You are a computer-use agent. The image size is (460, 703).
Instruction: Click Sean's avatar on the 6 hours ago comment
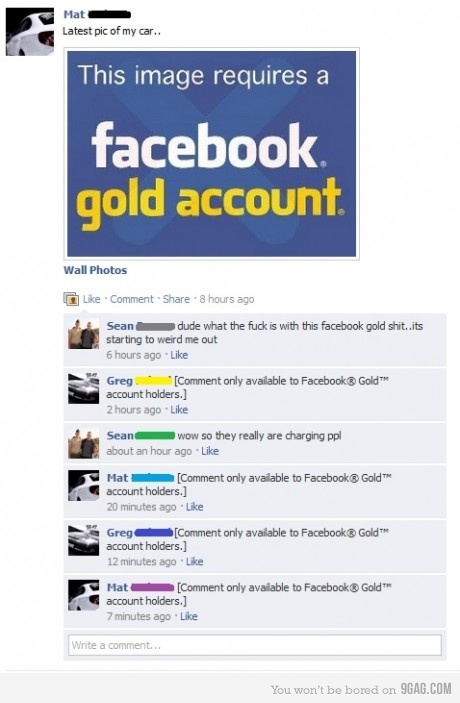(83, 334)
